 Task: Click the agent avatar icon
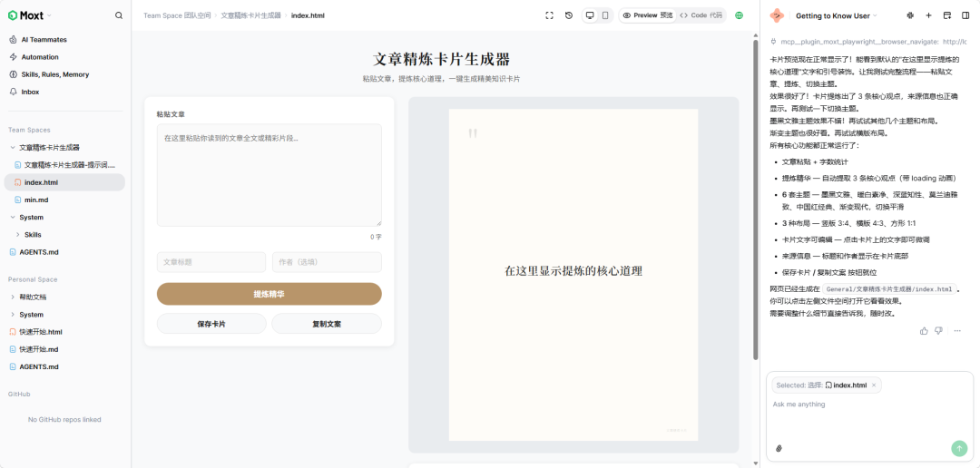pos(777,15)
